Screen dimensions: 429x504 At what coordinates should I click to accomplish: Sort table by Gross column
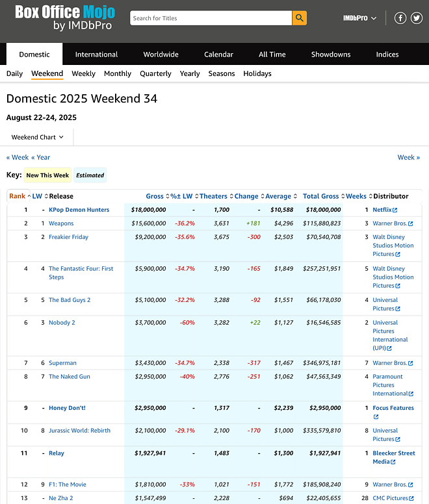155,196
